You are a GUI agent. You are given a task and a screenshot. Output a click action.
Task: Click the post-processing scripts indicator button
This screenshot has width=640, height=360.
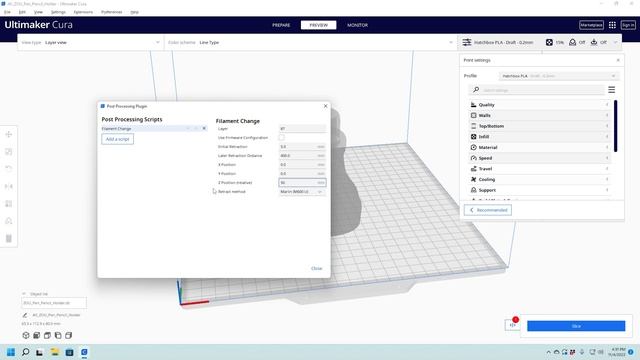(513, 325)
